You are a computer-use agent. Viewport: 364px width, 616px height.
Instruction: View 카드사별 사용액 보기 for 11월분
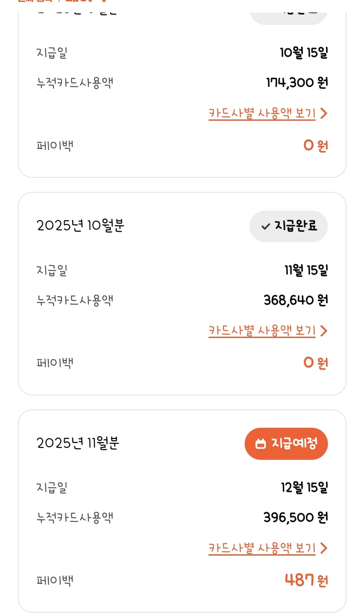tap(262, 548)
